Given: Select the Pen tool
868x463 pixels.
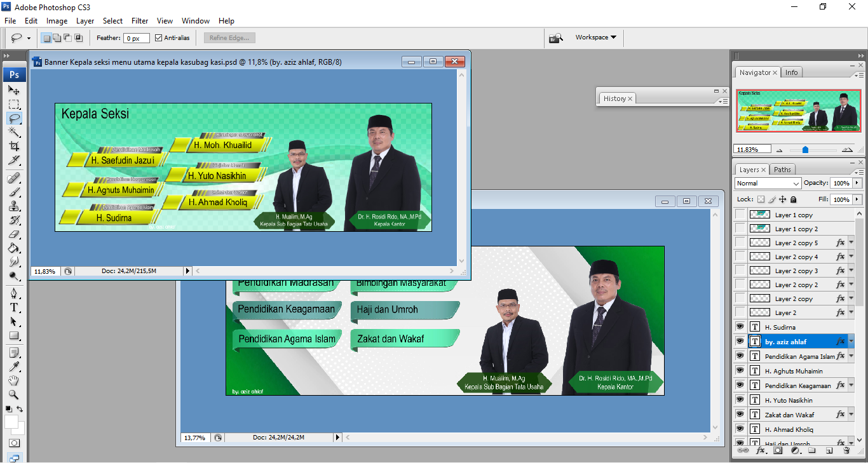Looking at the screenshot, I should coord(14,293).
